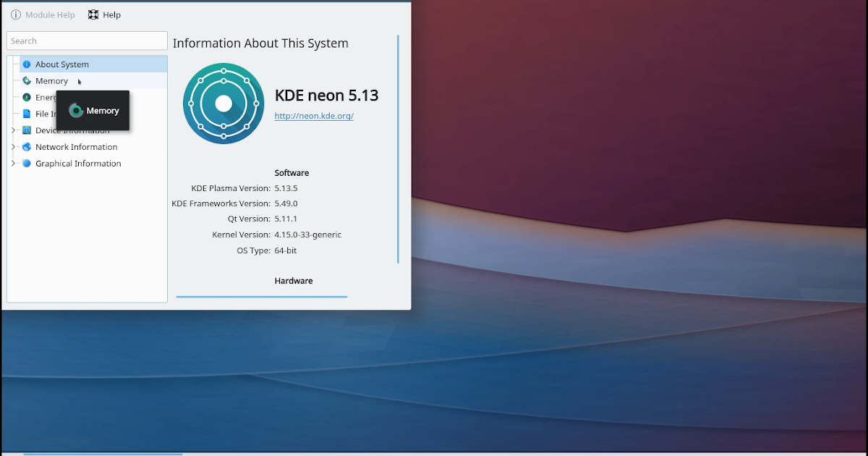Focus the Search input field
The height and width of the screenshot is (456, 868).
(87, 41)
